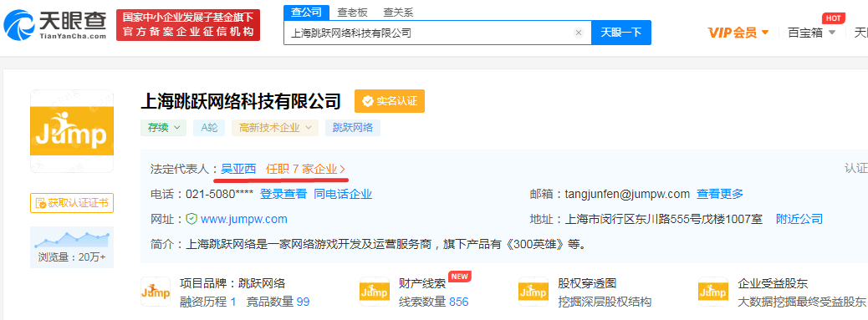The height and width of the screenshot is (320, 868).
Task: Click the green shield icon beside the website
Action: 191,219
